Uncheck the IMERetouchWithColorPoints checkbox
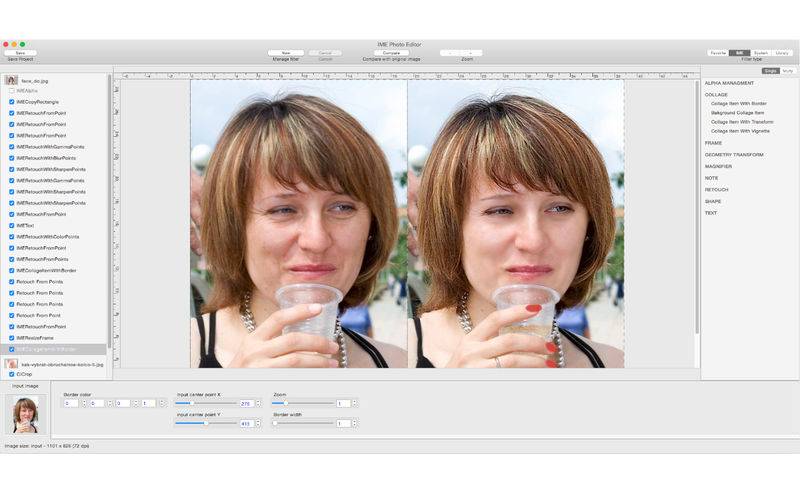Image resolution: width=800 pixels, height=500 pixels. pos(12,237)
